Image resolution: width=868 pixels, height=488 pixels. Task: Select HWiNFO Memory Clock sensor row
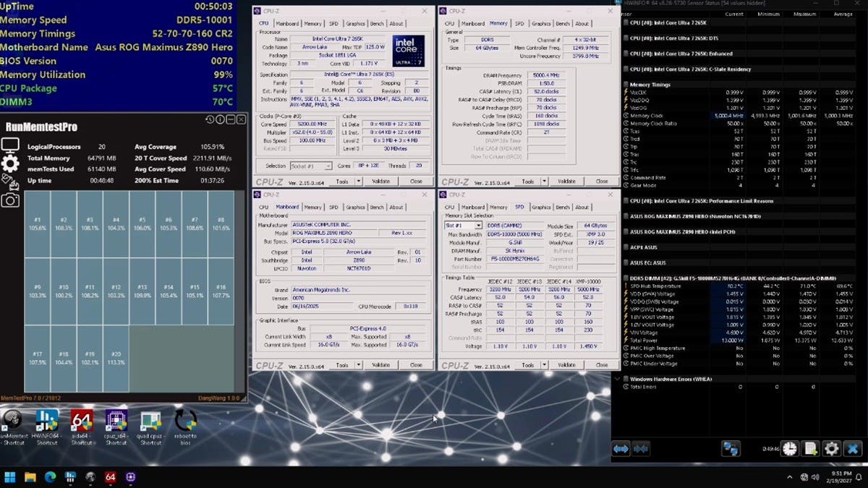point(738,116)
